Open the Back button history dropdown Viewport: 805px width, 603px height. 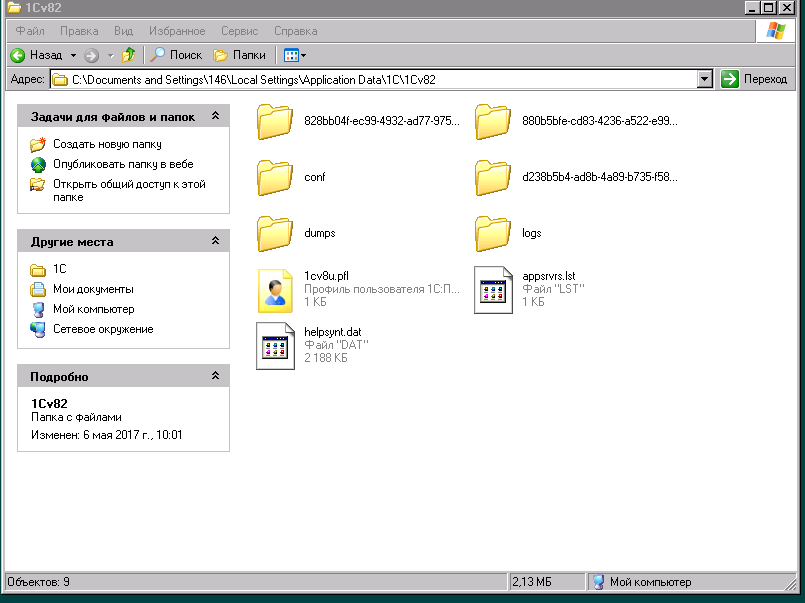click(x=73, y=55)
